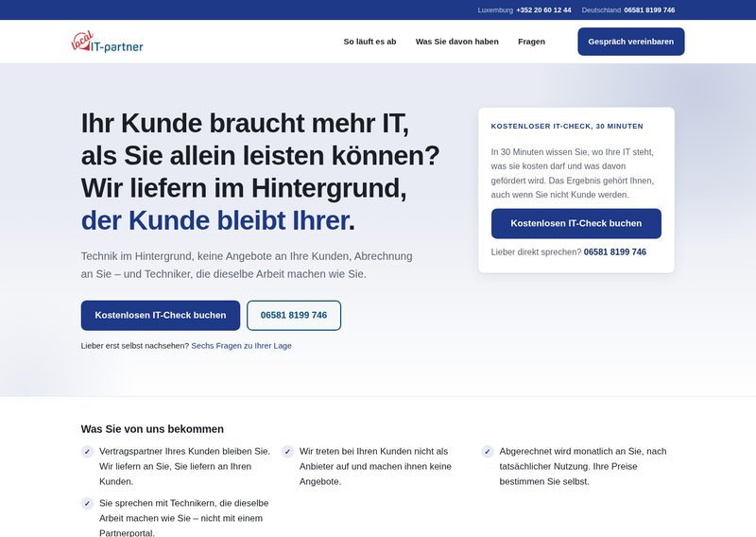The height and width of the screenshot is (537, 756).
Task: Click checkmark icon beside 'Vertragspartner Ihres Kunden'
Action: click(87, 452)
